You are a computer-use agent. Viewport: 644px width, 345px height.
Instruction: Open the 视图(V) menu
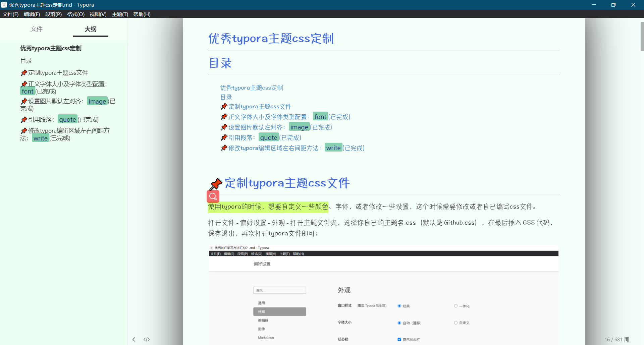(98, 14)
